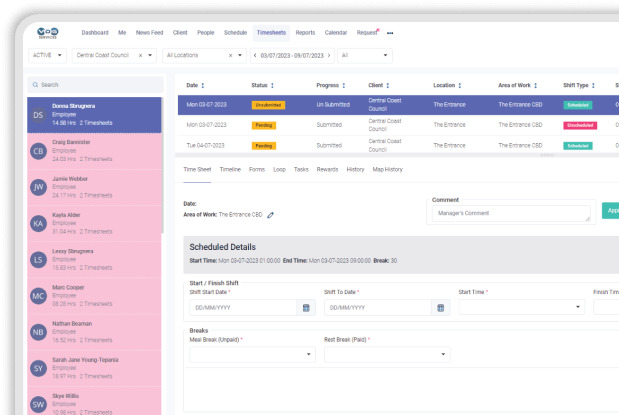Image resolution: width=619 pixels, height=415 pixels.
Task: Open the Calendar page
Action: point(336,33)
